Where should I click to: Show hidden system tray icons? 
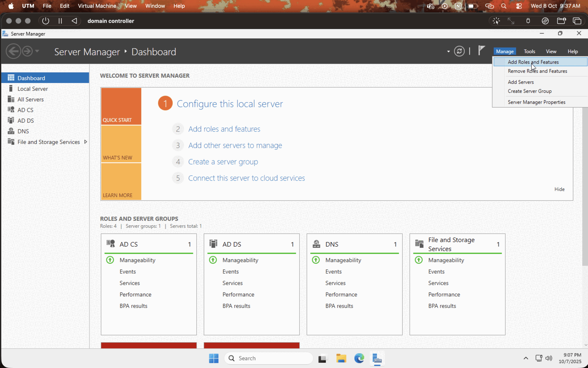[x=526, y=358]
